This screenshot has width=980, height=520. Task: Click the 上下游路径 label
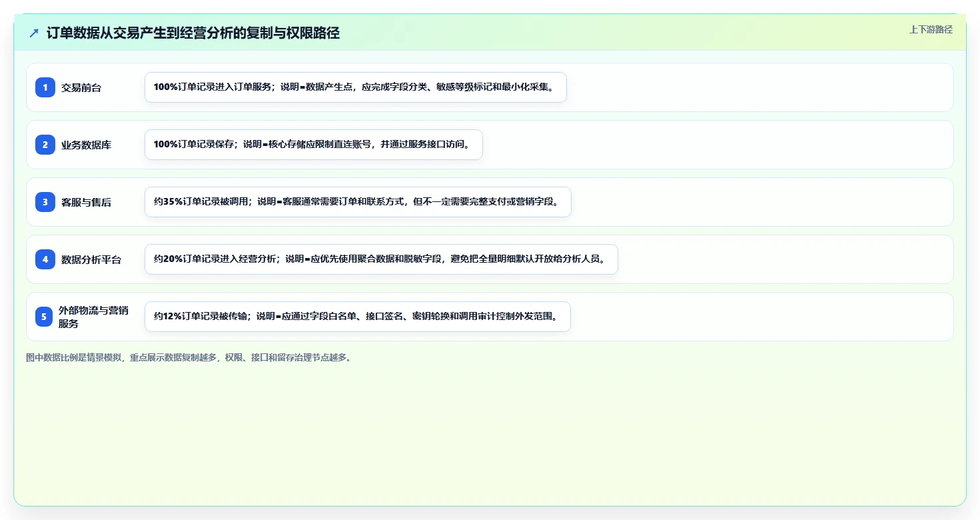pyautogui.click(x=931, y=30)
